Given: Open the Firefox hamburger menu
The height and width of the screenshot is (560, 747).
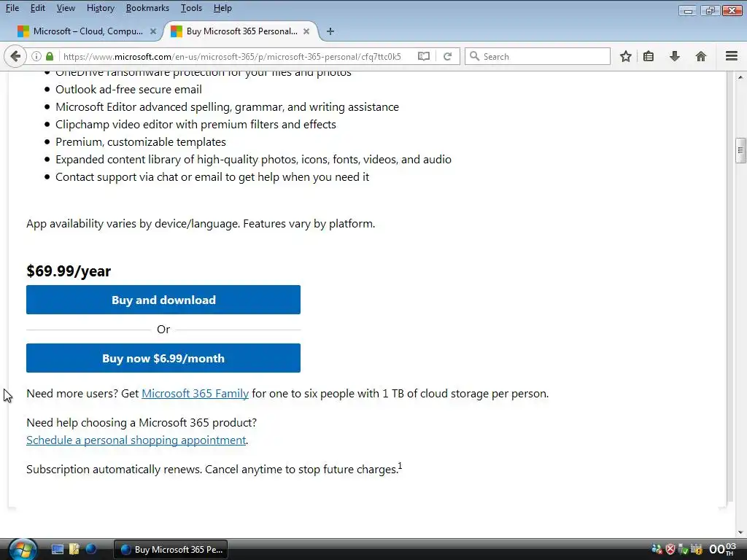Looking at the screenshot, I should (732, 56).
